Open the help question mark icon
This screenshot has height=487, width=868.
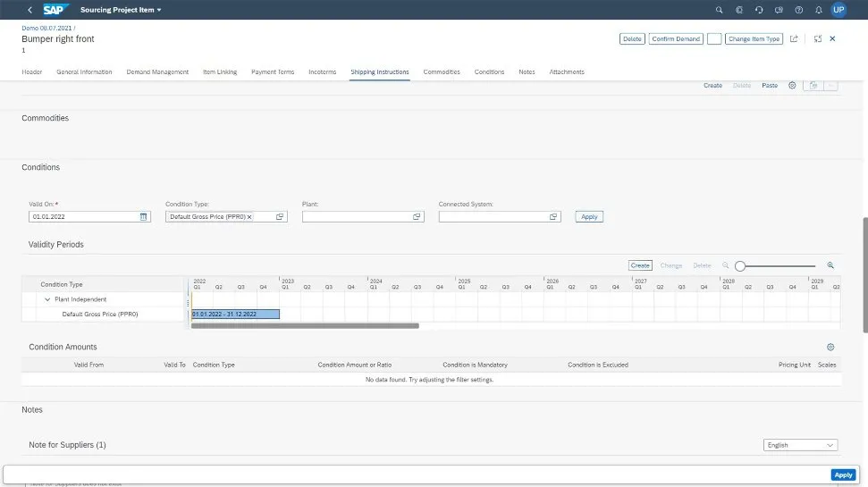pyautogui.click(x=799, y=10)
